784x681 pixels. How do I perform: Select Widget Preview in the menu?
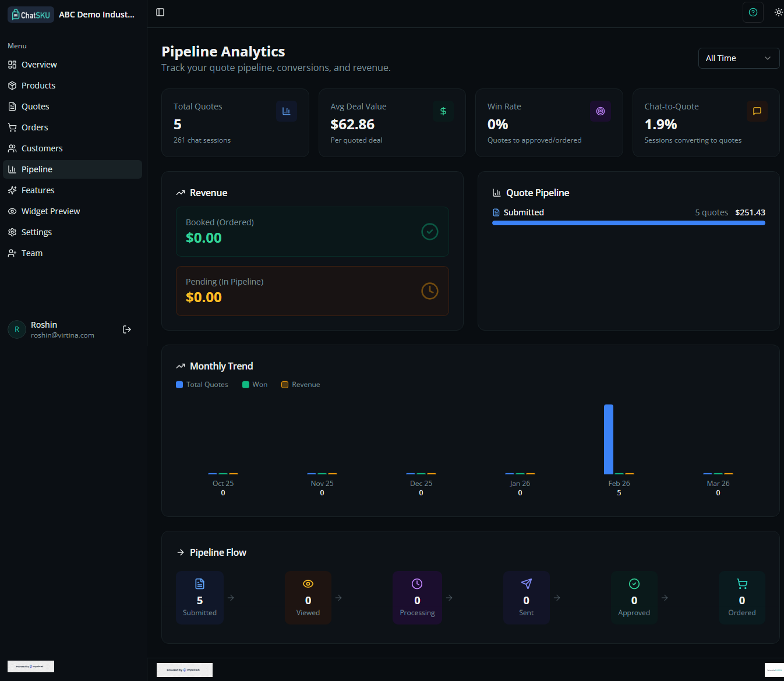(x=50, y=211)
